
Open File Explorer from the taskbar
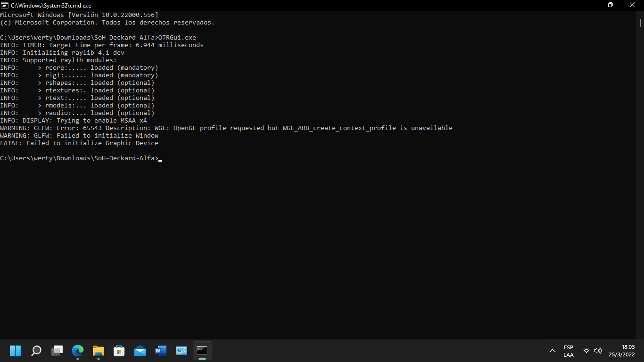(x=98, y=351)
